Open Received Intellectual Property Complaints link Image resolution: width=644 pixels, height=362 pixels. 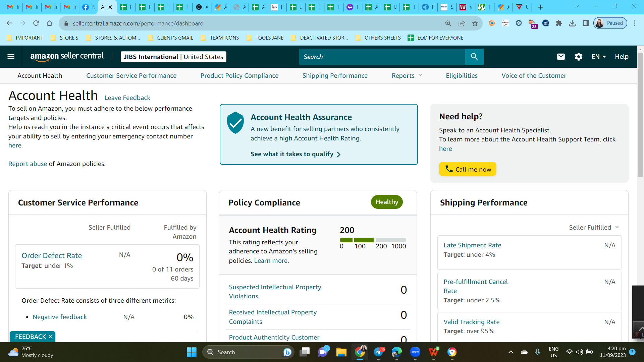pyautogui.click(x=273, y=317)
